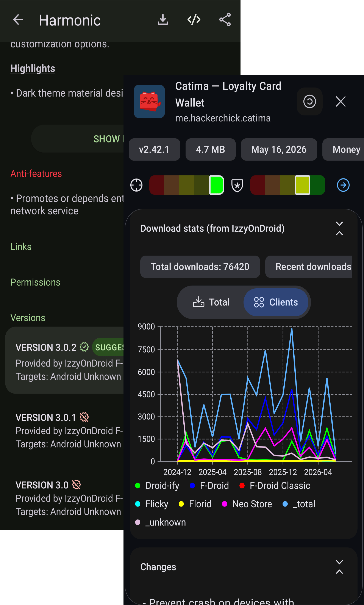This screenshot has height=605, width=364.
Task: Click Harmonic title text in header
Action: point(70,20)
